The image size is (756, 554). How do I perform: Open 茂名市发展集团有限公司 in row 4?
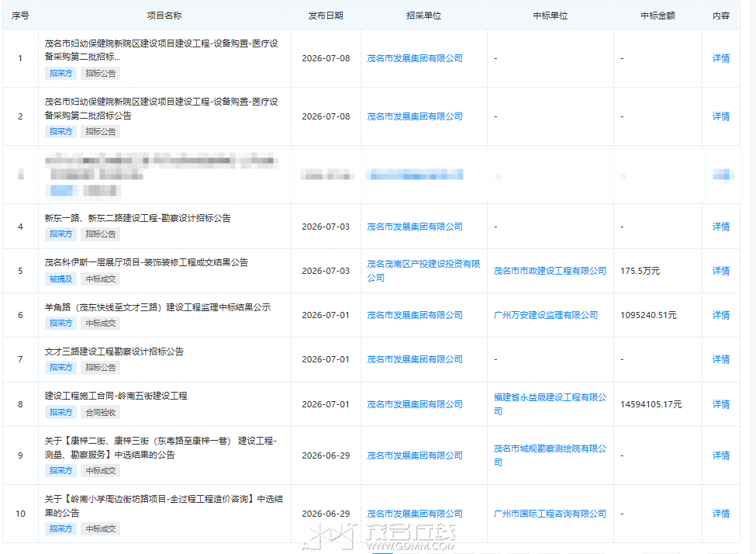(x=415, y=227)
